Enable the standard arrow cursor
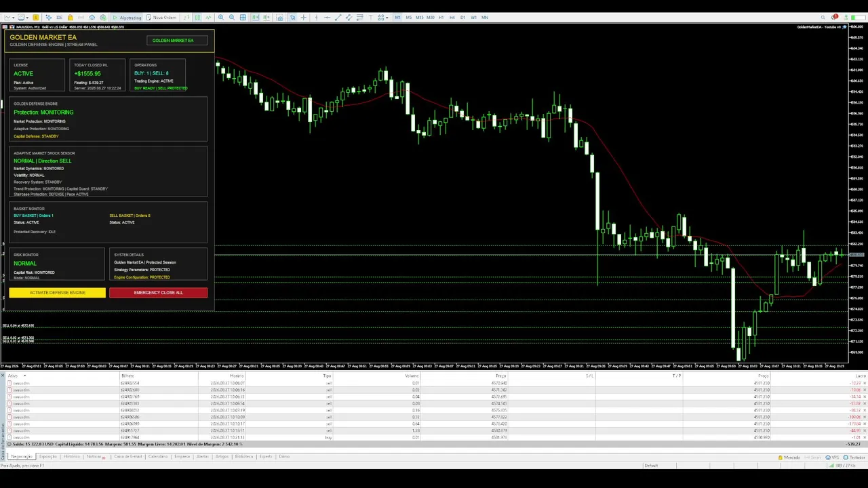This screenshot has width=868, height=488. (292, 18)
